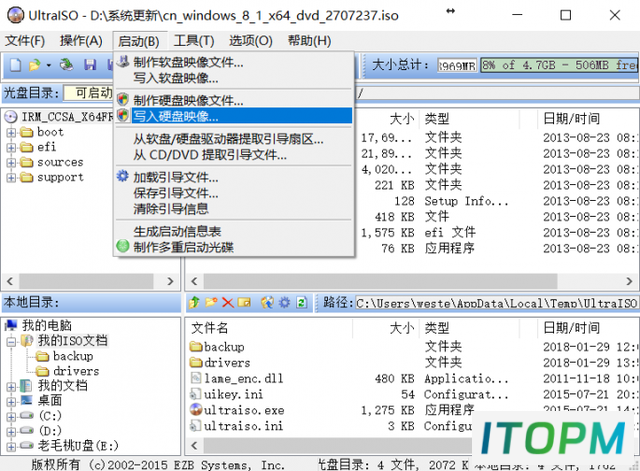Expand the 桌面 tree node
The width and height of the screenshot is (640, 471).
[11, 401]
